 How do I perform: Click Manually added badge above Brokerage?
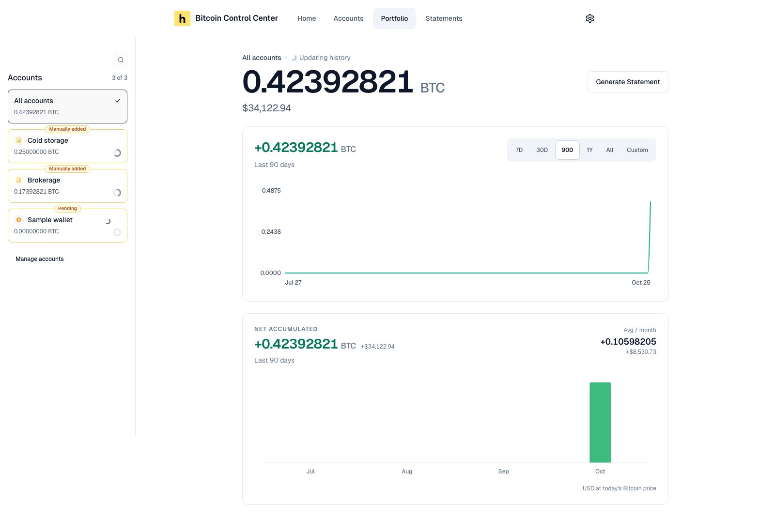(x=67, y=169)
